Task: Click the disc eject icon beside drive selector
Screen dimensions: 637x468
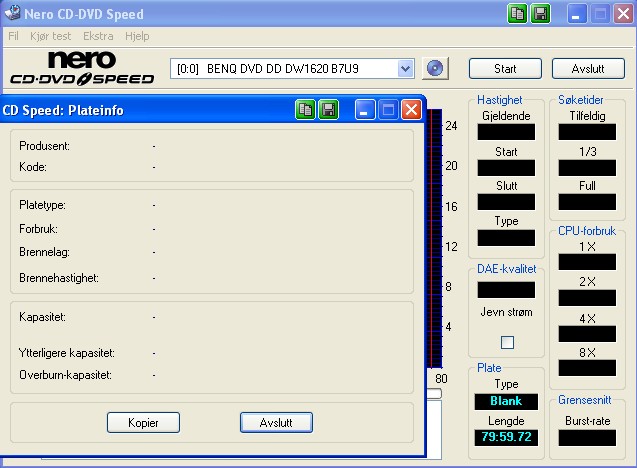Action: (435, 68)
